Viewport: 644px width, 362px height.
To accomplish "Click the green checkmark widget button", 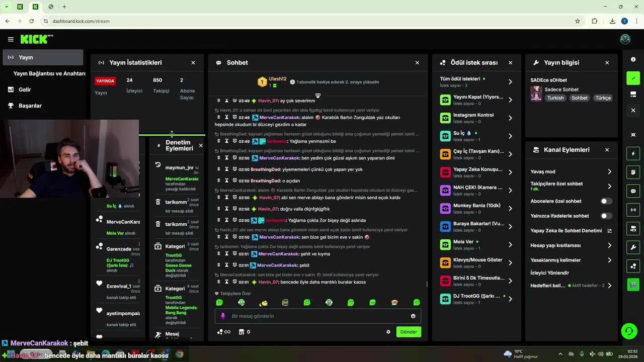I will pos(633,78).
